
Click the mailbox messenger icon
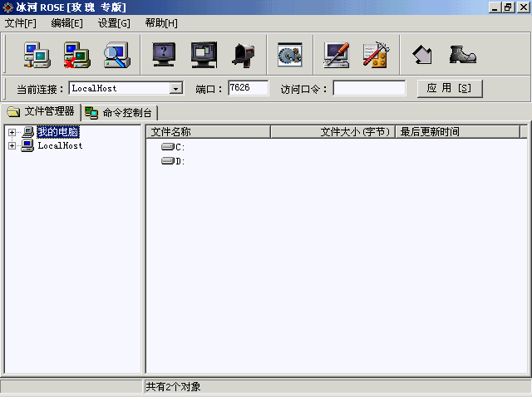click(243, 55)
